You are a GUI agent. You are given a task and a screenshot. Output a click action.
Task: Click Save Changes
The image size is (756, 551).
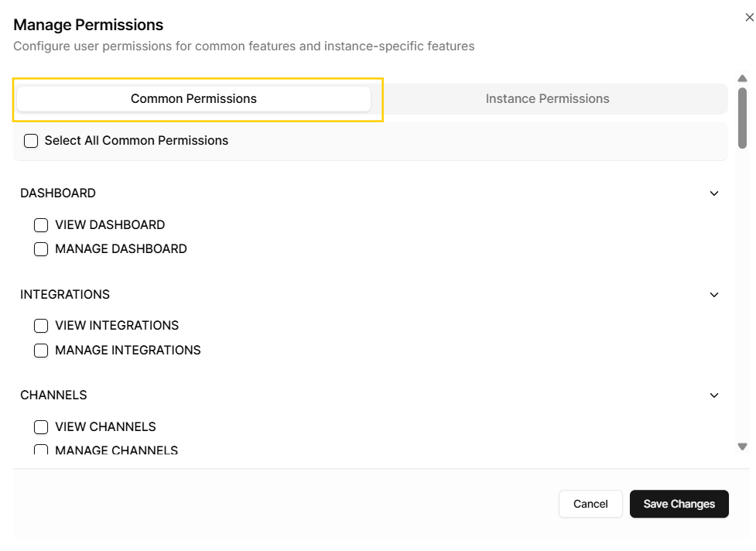[679, 504]
